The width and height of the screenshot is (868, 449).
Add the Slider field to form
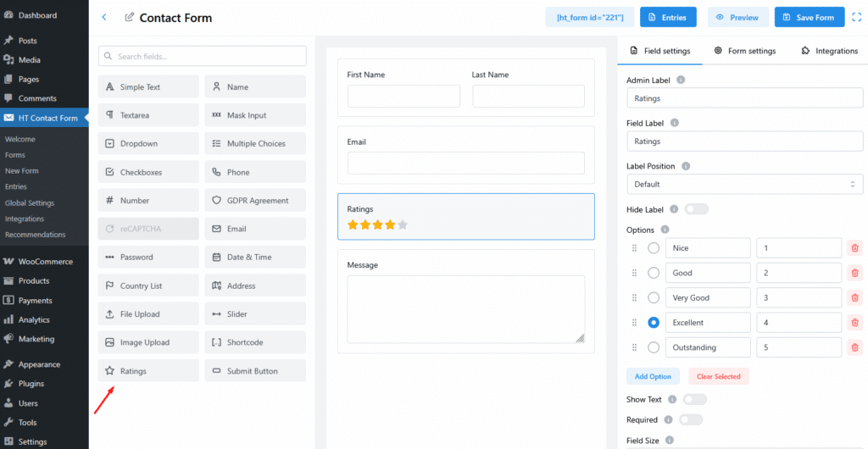click(x=255, y=314)
